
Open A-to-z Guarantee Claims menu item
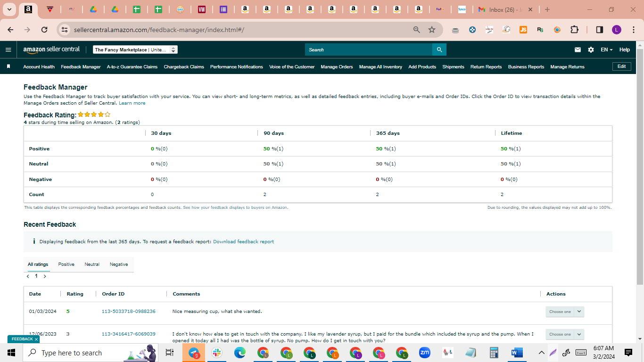[132, 67]
